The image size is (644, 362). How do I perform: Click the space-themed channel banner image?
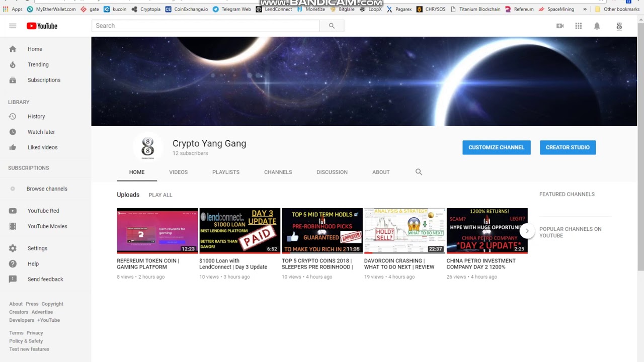(x=364, y=81)
